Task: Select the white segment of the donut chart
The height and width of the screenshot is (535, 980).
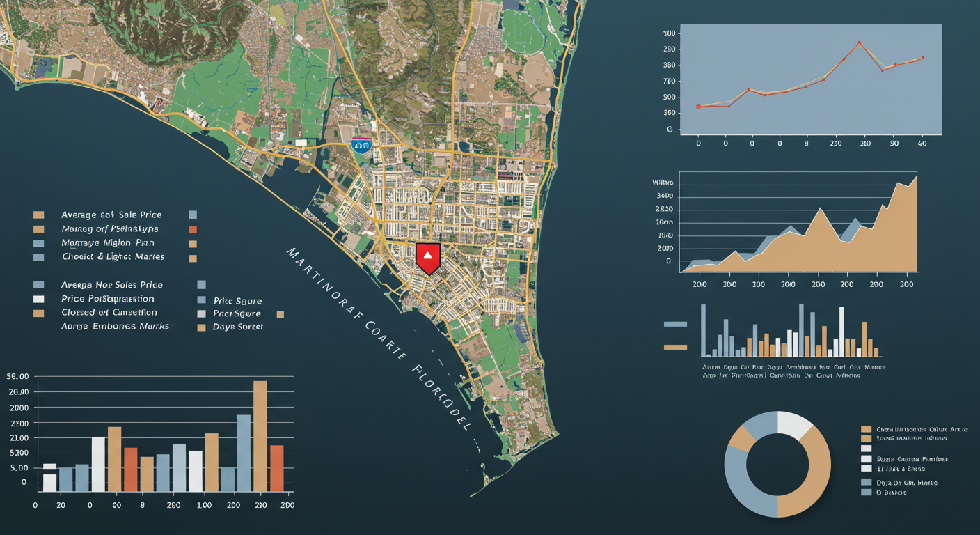Action: [x=794, y=424]
